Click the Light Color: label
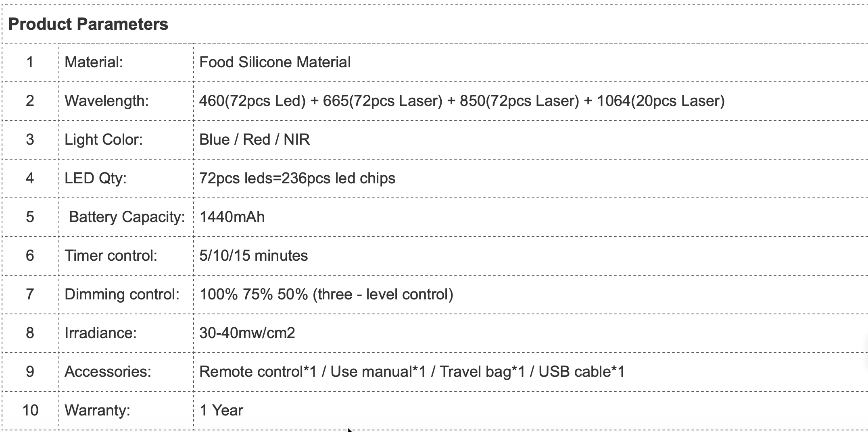The width and height of the screenshot is (868, 432). tap(104, 140)
